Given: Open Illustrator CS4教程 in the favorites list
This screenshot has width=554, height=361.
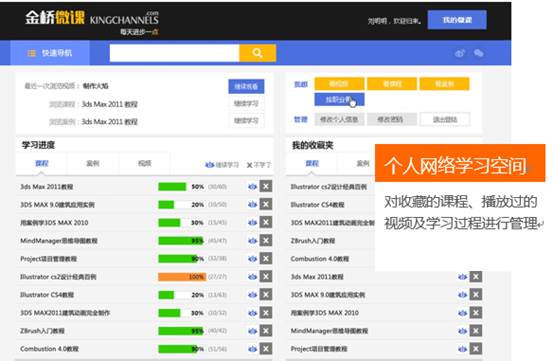Looking at the screenshot, I should (x=317, y=205).
